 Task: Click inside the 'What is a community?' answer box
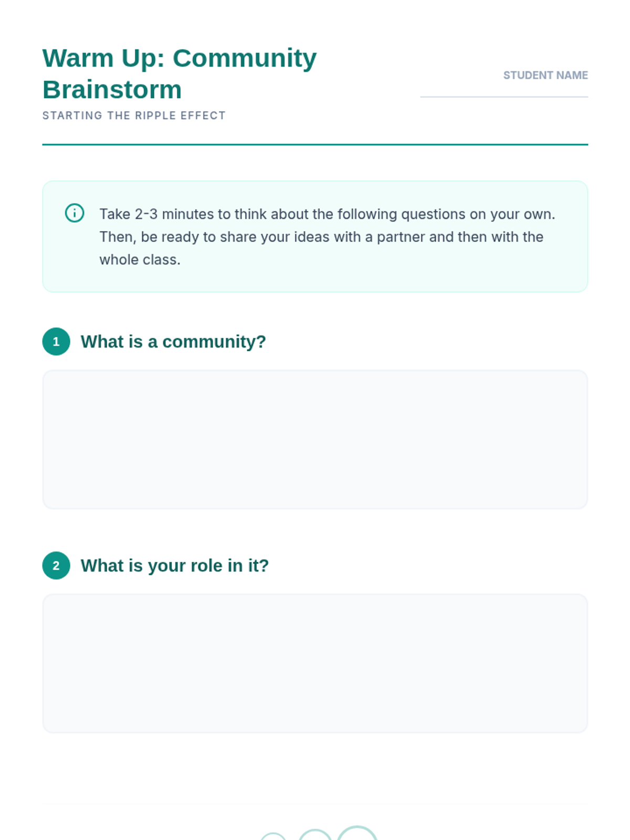pos(315,439)
